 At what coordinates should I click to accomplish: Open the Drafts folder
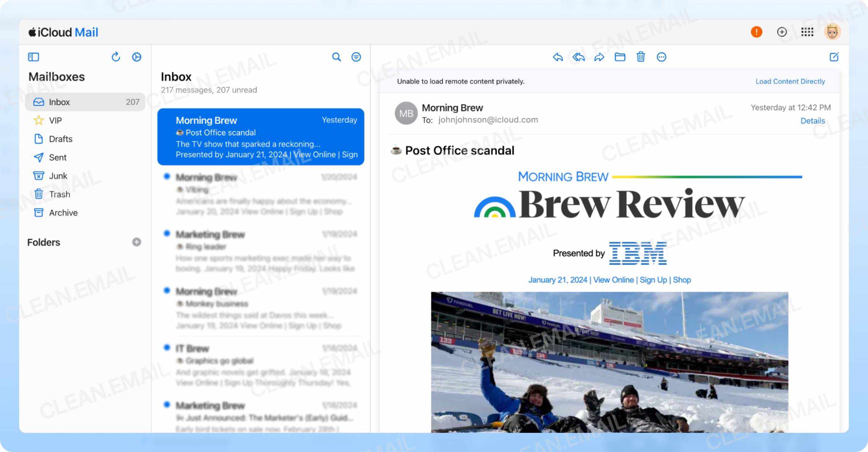[61, 139]
